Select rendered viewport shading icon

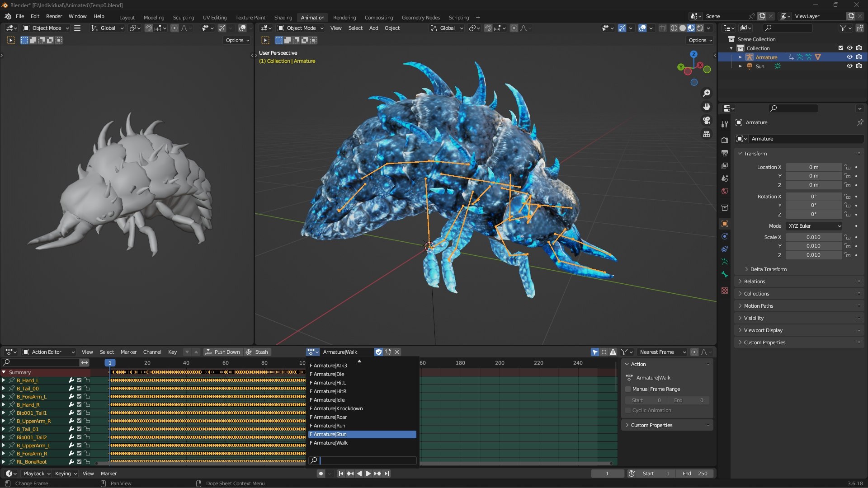click(x=700, y=28)
